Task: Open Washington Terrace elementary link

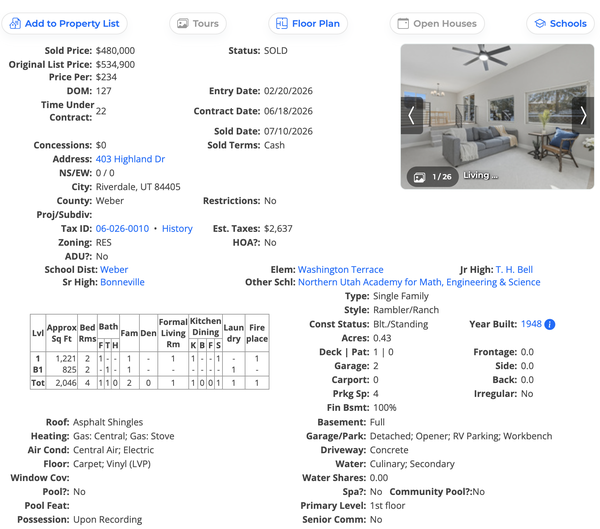Action: [341, 269]
